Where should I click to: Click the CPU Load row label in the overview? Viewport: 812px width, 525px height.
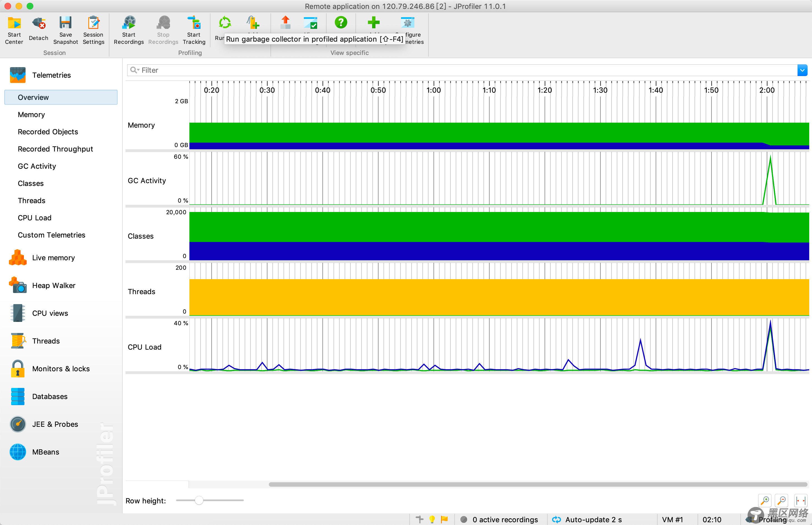[144, 347]
